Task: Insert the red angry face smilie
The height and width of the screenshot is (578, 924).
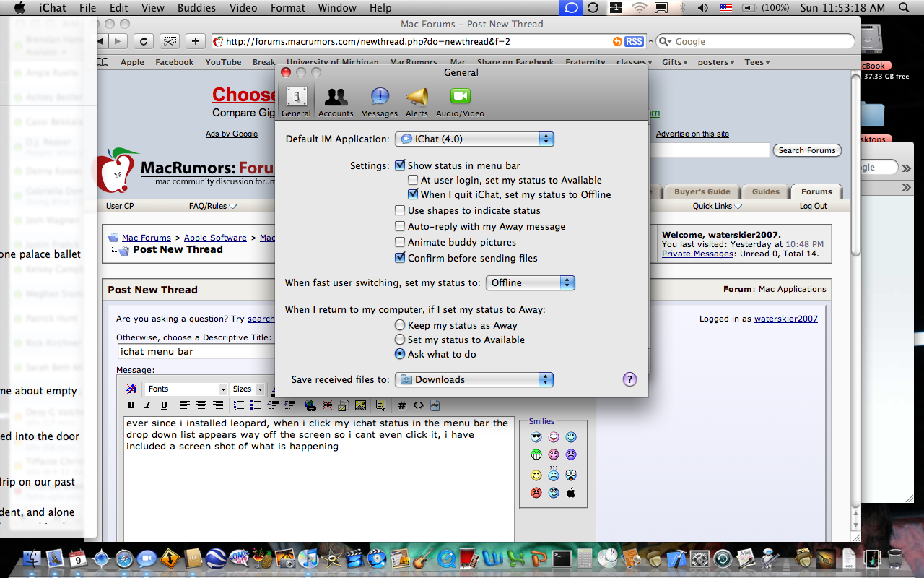Action: 536,493
